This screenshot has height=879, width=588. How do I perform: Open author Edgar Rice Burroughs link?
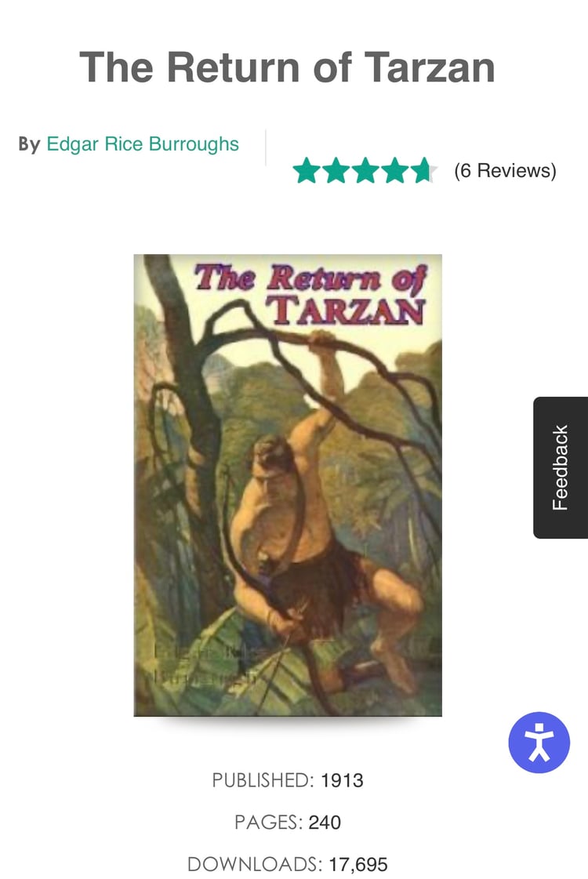pos(143,144)
